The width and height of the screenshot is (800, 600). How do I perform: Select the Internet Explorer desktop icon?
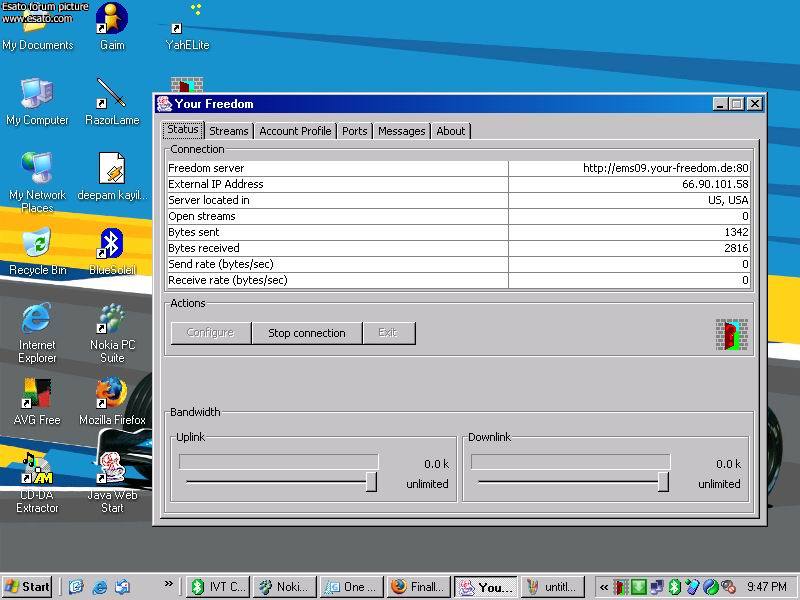coord(37,333)
